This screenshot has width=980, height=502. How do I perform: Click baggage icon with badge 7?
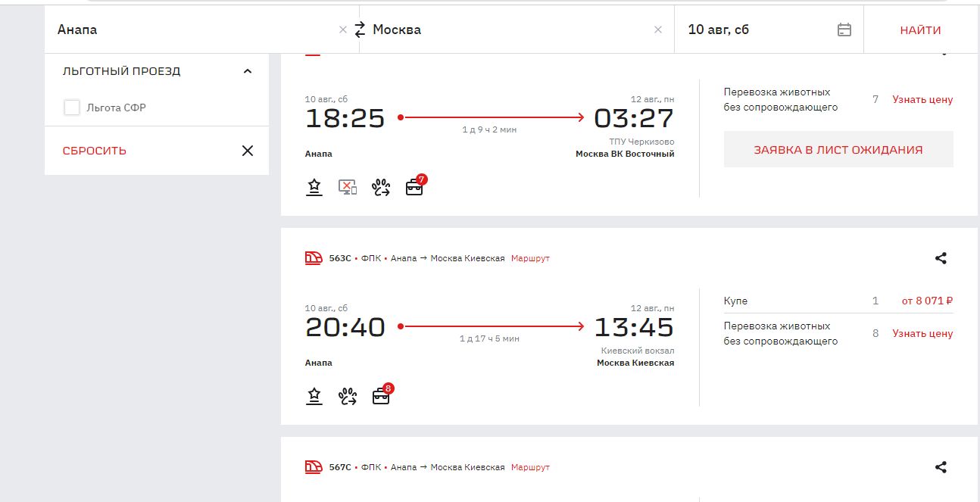tap(414, 187)
